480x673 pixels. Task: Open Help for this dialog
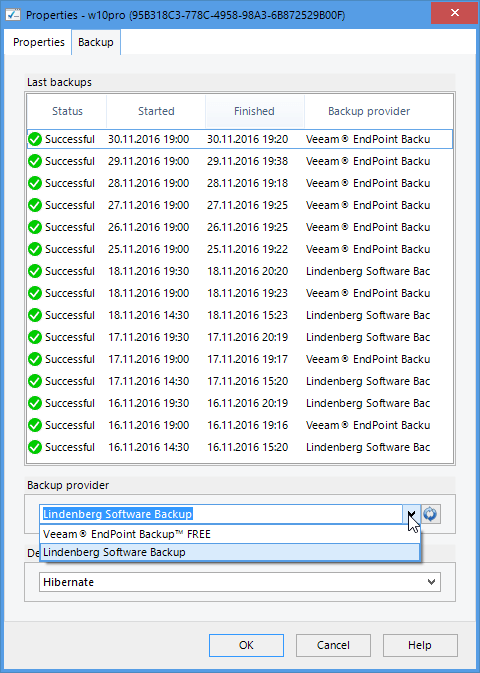pyautogui.click(x=420, y=645)
